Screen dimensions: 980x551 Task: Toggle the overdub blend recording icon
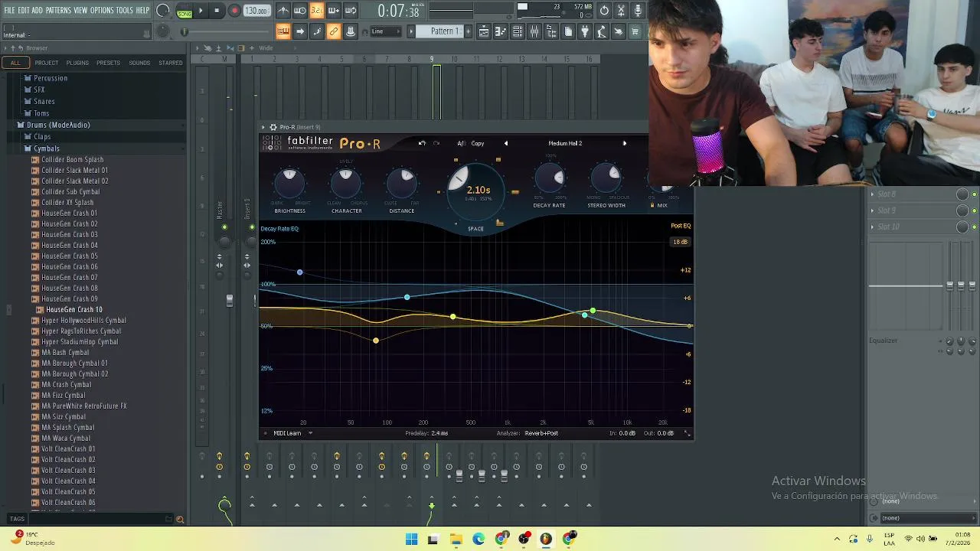[x=334, y=11]
